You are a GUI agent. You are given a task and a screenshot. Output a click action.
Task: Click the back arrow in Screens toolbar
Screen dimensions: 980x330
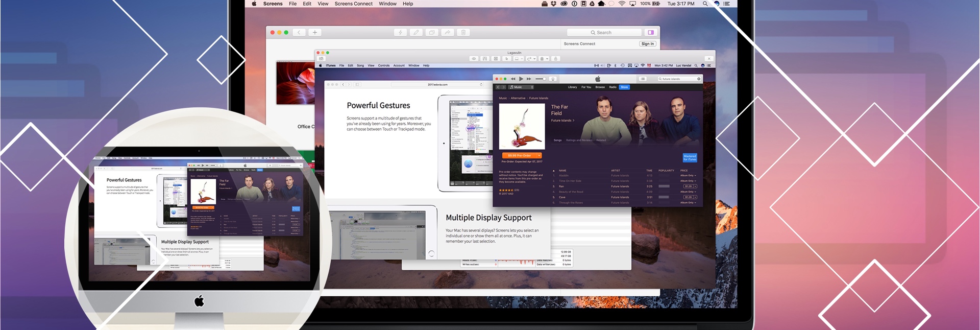point(299,32)
